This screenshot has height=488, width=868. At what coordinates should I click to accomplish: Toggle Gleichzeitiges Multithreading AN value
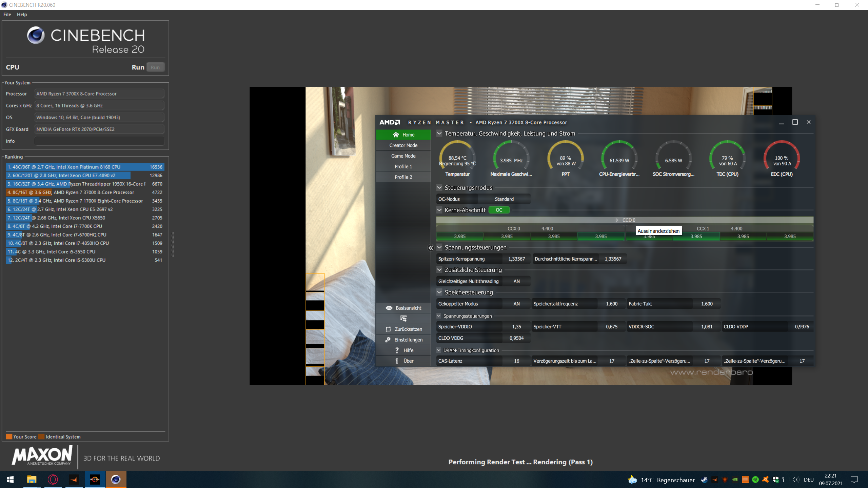516,281
